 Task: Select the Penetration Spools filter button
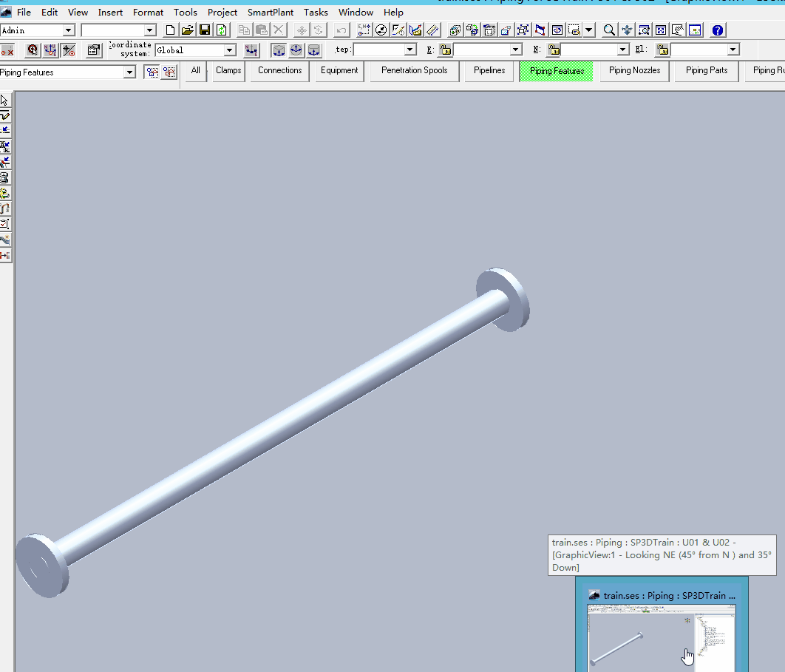click(x=415, y=71)
